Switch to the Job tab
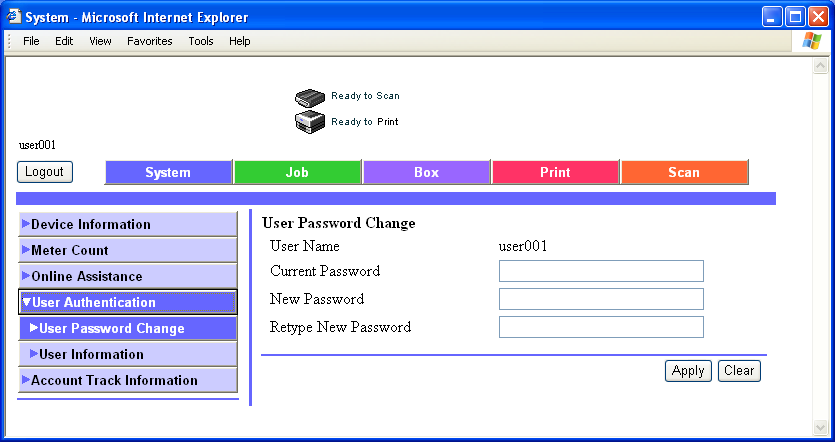Image resolution: width=835 pixels, height=442 pixels. point(297,172)
